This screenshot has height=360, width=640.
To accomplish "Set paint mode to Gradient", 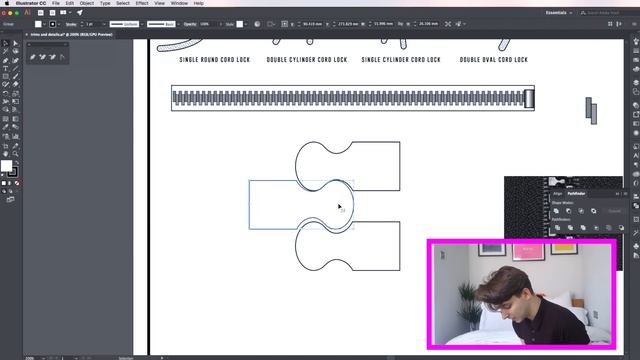I will [x=10, y=183].
